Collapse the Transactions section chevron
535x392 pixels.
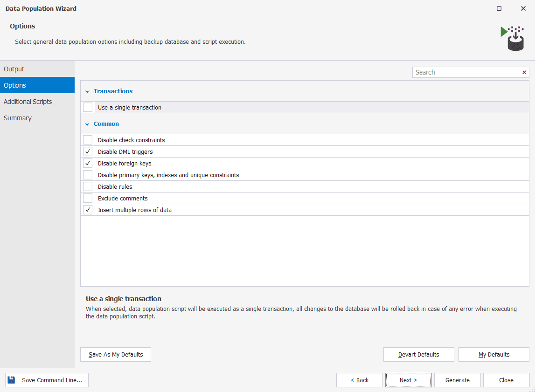[87, 91]
